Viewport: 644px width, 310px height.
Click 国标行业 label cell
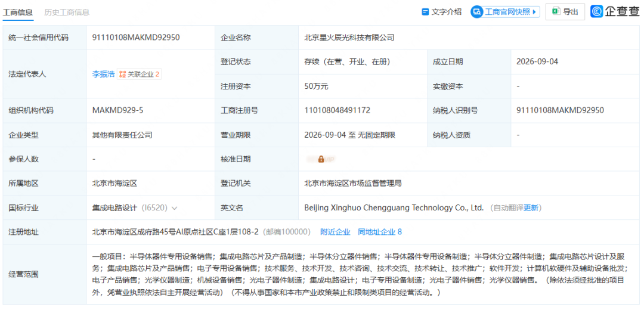pos(45,208)
